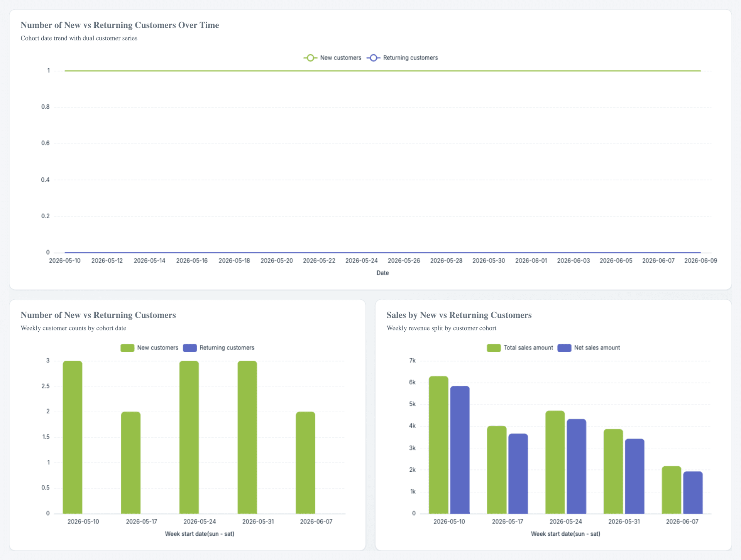
Task: Click 'Week start date(sun - sat)' under sales chart
Action: (x=565, y=534)
